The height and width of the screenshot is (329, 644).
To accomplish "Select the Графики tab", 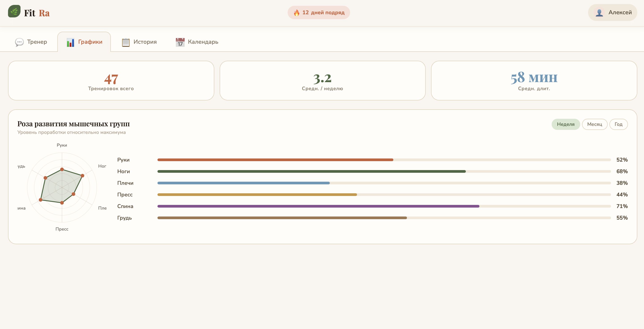I will tap(84, 42).
